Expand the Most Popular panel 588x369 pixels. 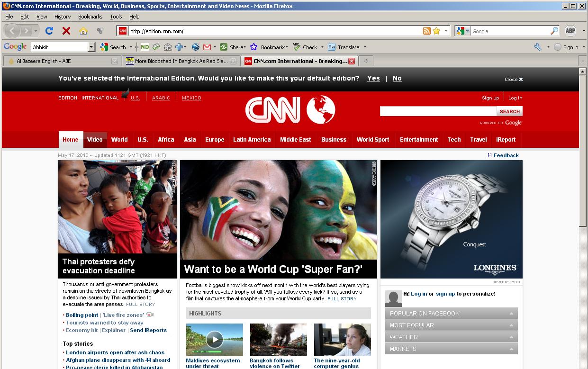pos(451,325)
